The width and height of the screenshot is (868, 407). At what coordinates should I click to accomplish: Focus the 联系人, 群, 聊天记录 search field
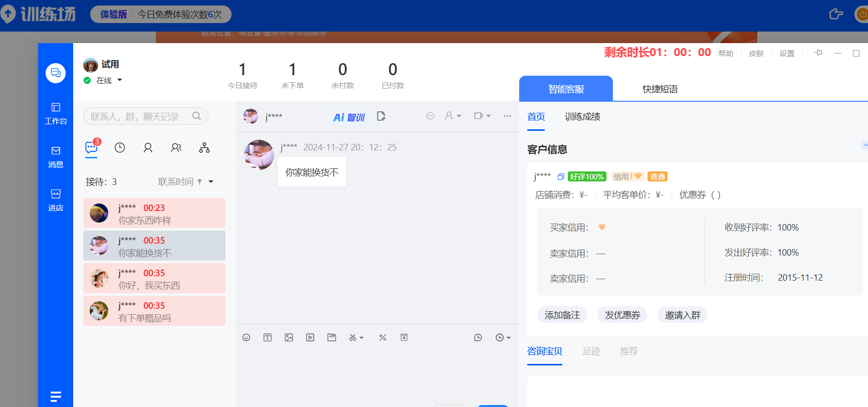click(x=145, y=116)
